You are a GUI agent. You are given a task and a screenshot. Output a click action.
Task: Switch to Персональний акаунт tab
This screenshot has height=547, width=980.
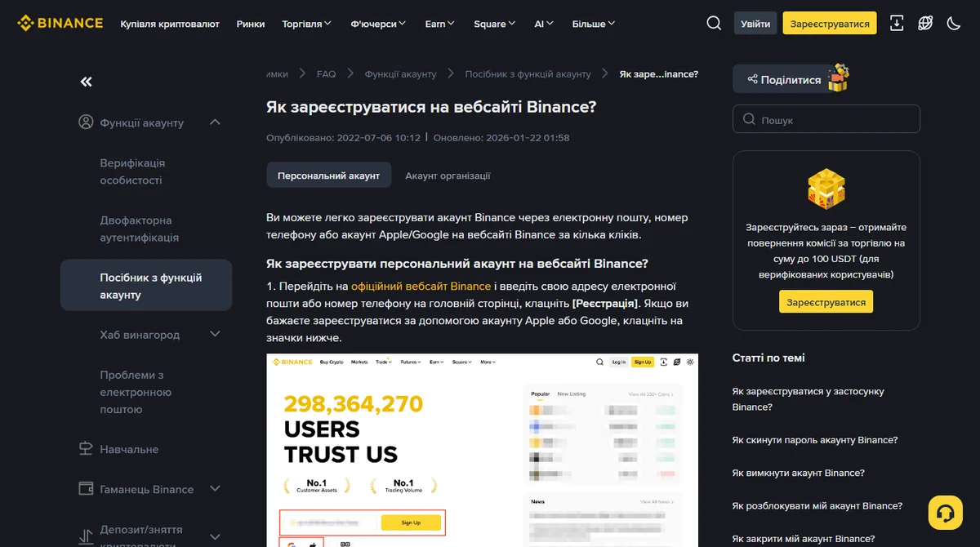click(328, 176)
